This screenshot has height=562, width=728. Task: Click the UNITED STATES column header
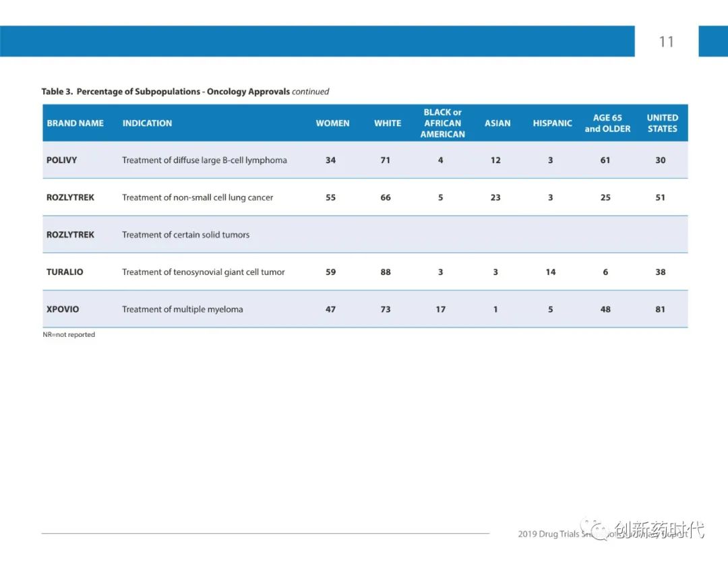click(662, 123)
